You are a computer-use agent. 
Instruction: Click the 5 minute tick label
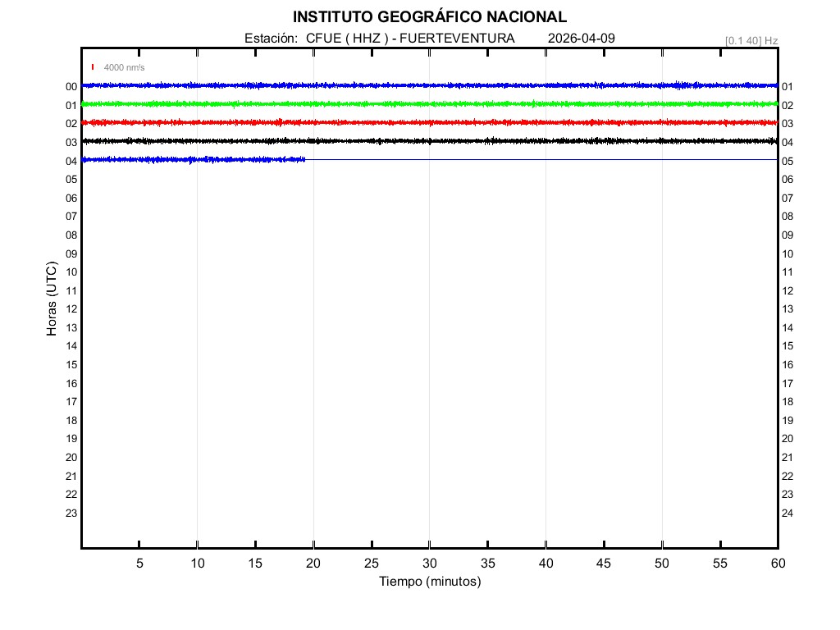pyautogui.click(x=139, y=564)
